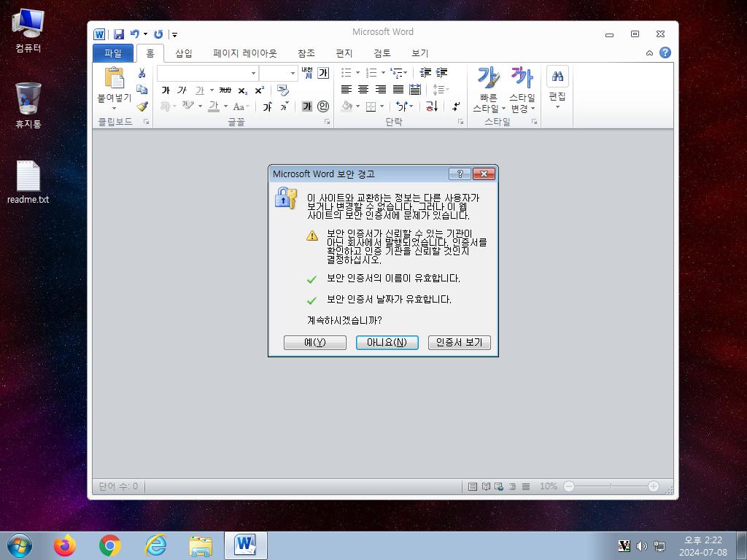Align text right
747x560 pixels.
(380, 89)
